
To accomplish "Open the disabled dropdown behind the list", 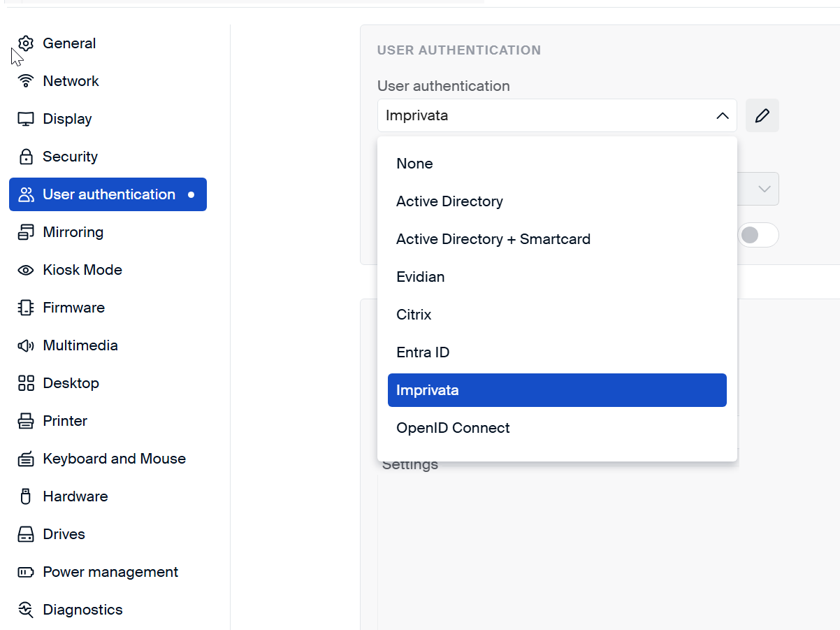I will pos(758,189).
